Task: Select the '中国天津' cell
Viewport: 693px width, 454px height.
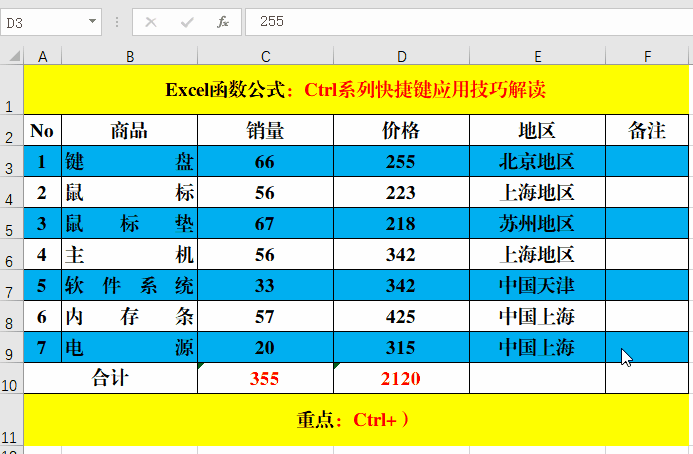Action: click(537, 285)
